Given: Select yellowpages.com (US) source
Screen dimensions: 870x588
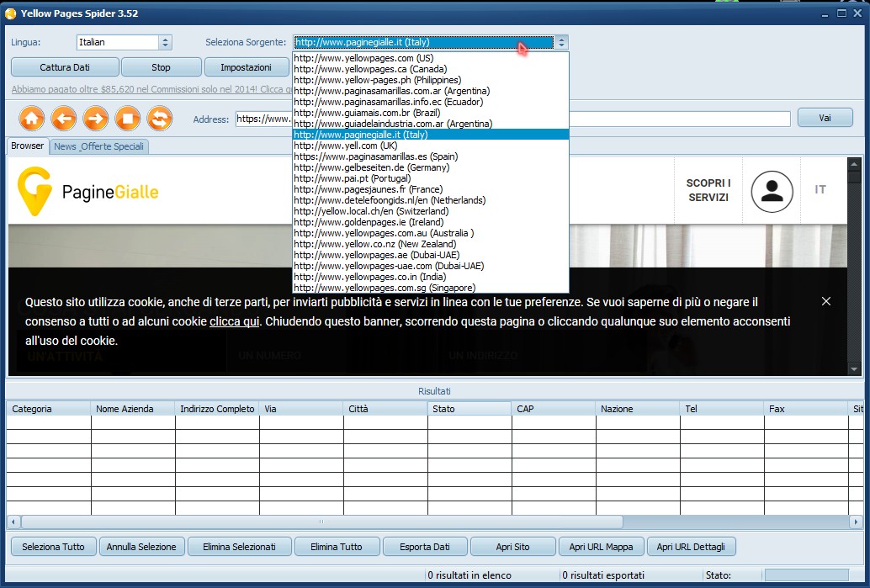Looking at the screenshot, I should coord(431,58).
